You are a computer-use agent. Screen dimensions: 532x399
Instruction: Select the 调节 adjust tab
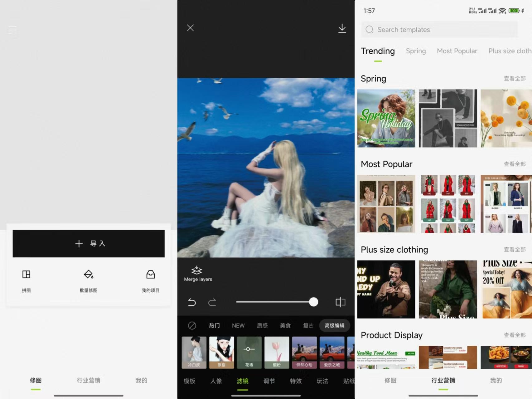tap(269, 381)
